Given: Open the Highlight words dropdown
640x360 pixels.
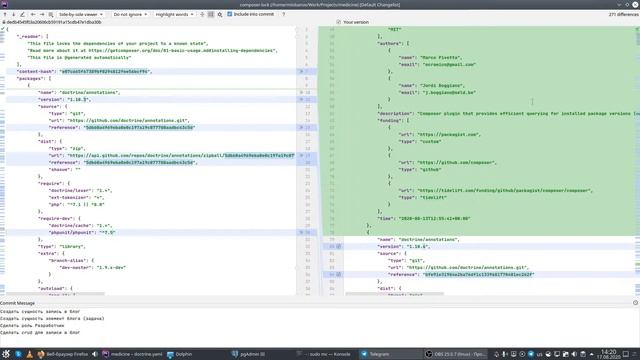Looking at the screenshot, I should (175, 14).
